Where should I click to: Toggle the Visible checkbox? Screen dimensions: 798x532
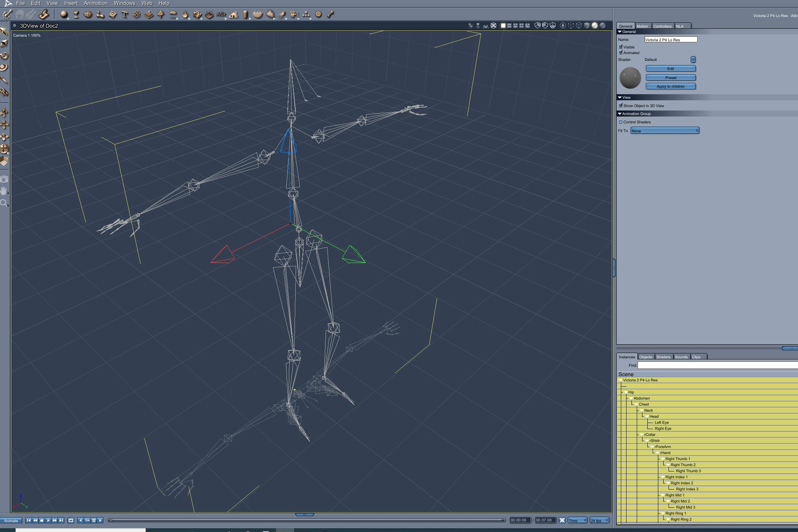tap(620, 47)
